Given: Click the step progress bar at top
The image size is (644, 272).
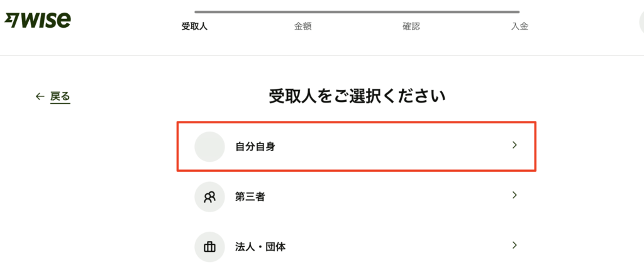Looking at the screenshot, I should [x=357, y=12].
